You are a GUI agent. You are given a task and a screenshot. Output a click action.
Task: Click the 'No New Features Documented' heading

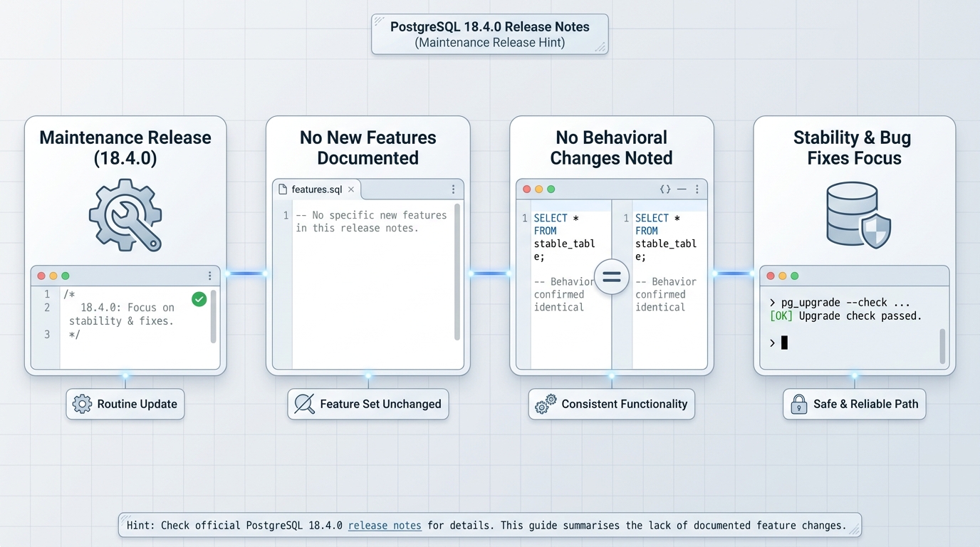[x=368, y=147]
